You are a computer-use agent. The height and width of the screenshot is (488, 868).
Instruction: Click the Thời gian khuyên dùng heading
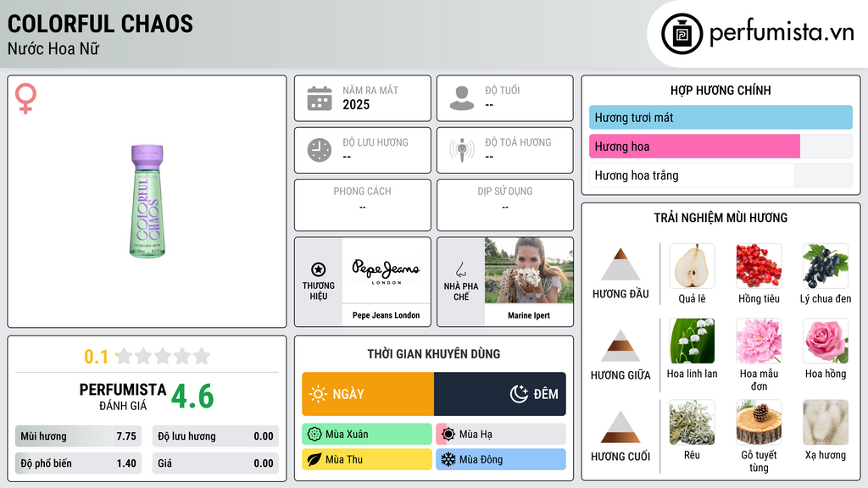[x=434, y=354]
